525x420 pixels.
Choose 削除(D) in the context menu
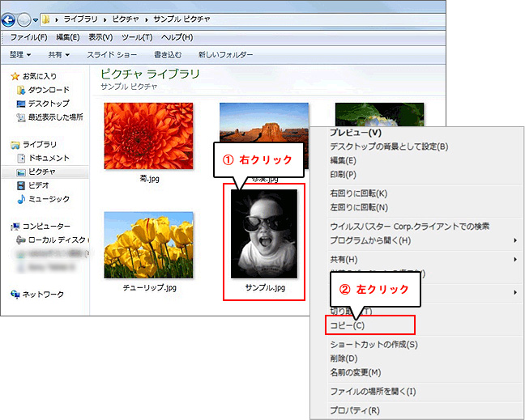(344, 358)
